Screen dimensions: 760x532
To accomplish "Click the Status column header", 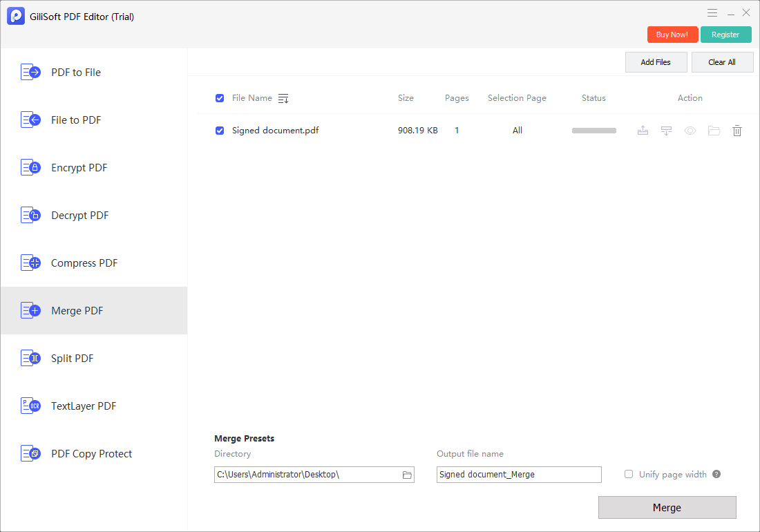I will tap(593, 98).
